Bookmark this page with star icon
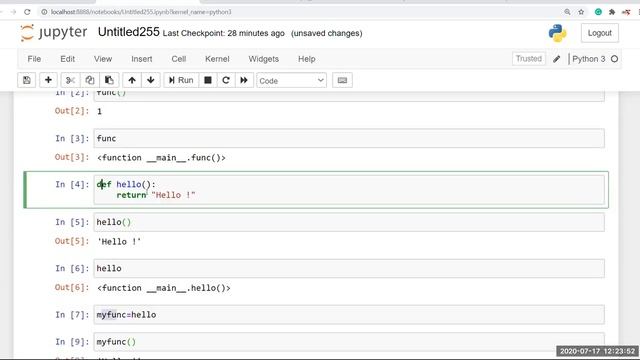 pyautogui.click(x=581, y=12)
